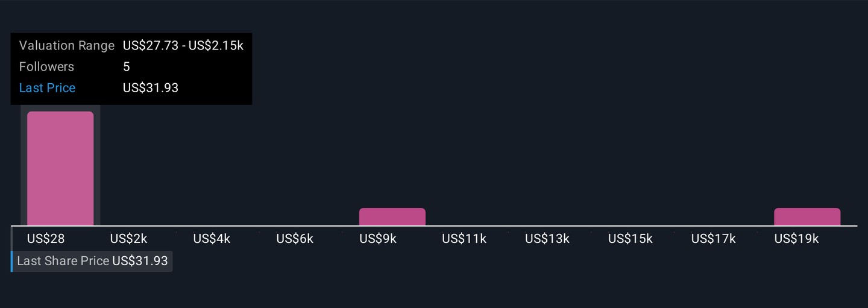Viewport: 868px width, 308px height.
Task: Click the US$15k axis label
Action: click(631, 239)
